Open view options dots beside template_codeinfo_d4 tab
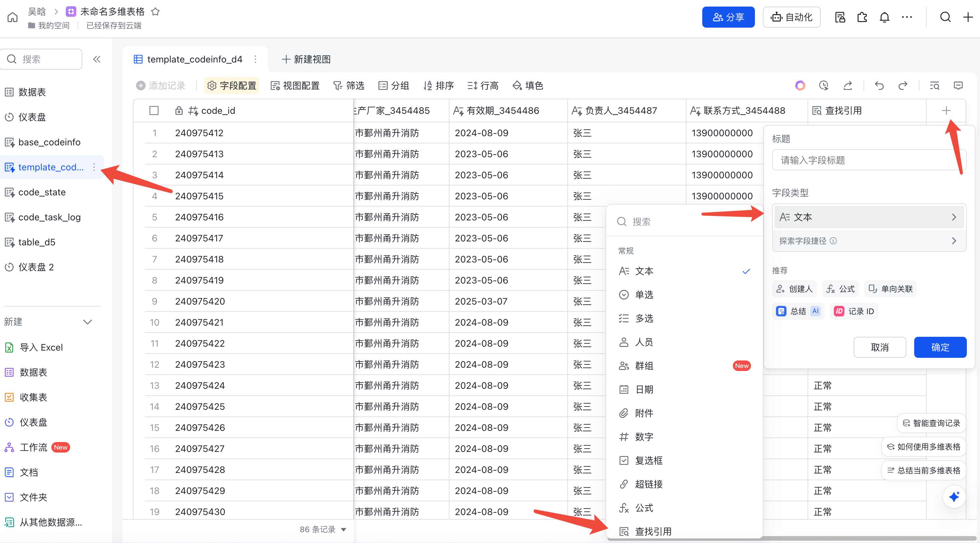 255,59
